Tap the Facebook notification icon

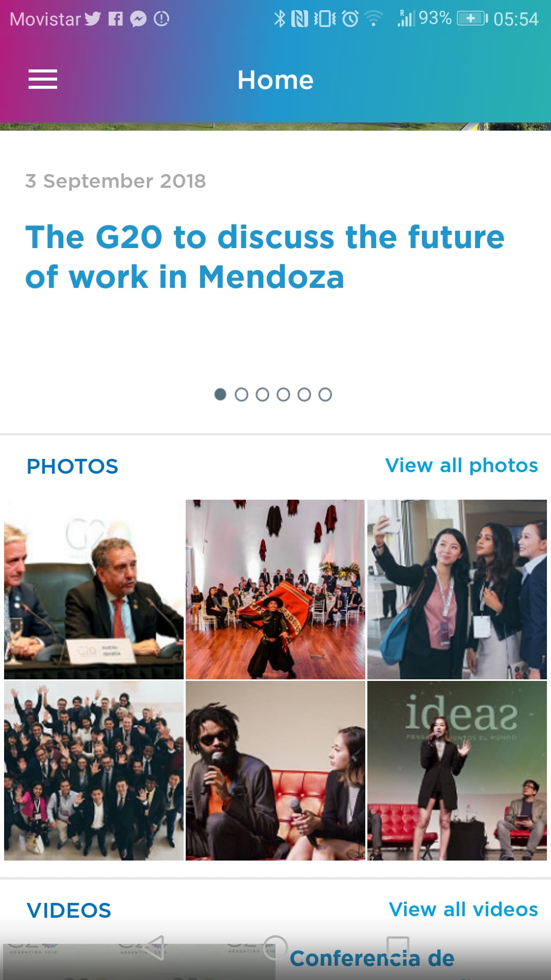tap(116, 19)
